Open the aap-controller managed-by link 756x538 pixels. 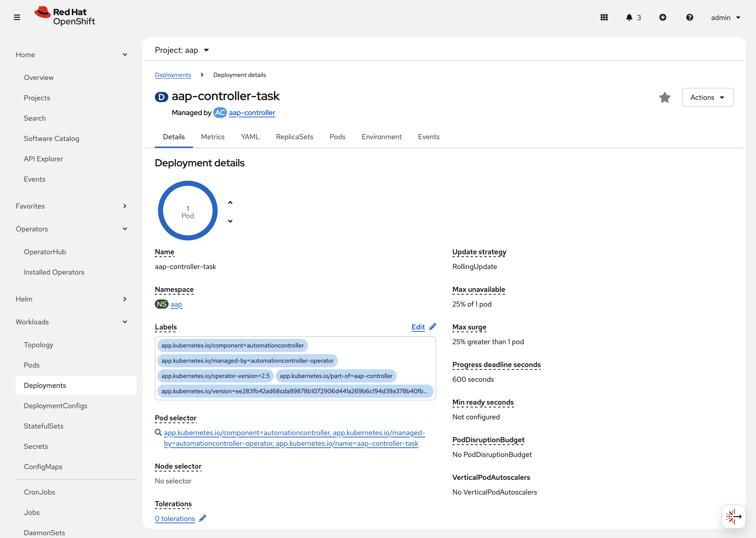252,113
